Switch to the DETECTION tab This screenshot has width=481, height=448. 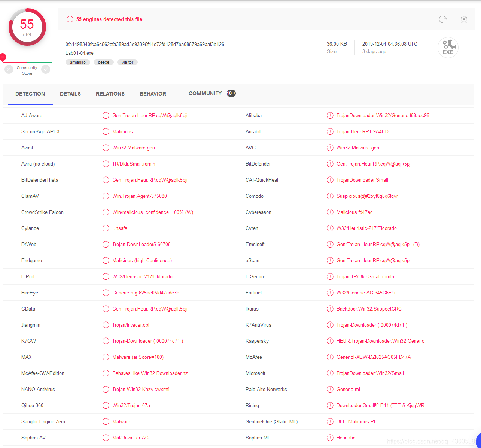[30, 94]
